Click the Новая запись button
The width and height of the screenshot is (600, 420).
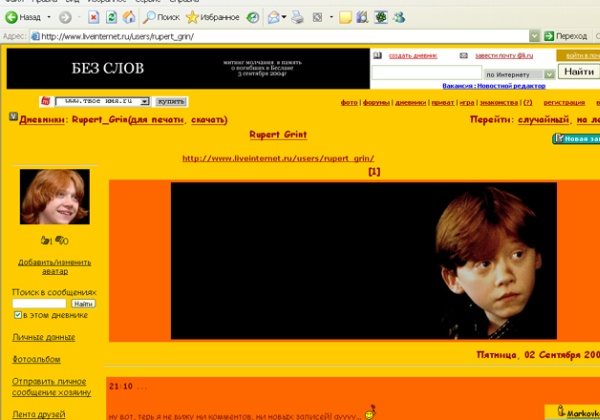tap(576, 138)
